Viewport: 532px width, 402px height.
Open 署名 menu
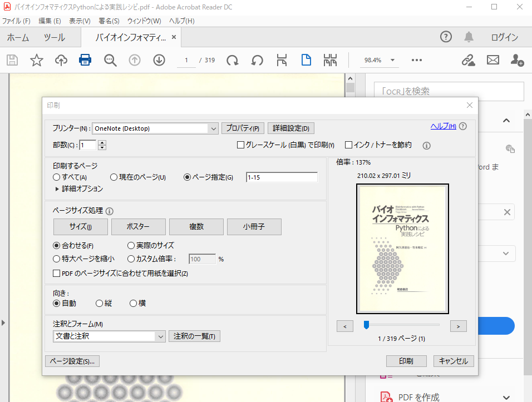(x=109, y=21)
